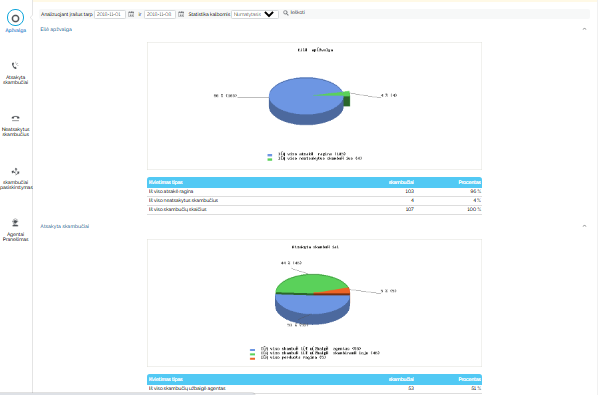Screen dimensions: 598x395
Task: Click the 100 % cell in the first table
Action: coord(474,209)
